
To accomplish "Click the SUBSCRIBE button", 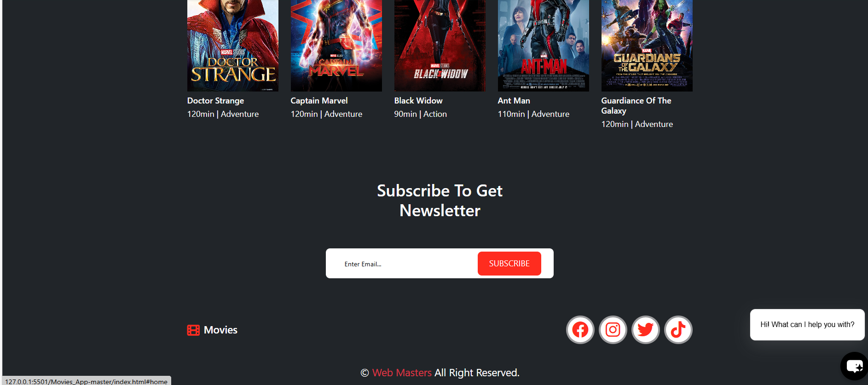I will pyautogui.click(x=509, y=264).
